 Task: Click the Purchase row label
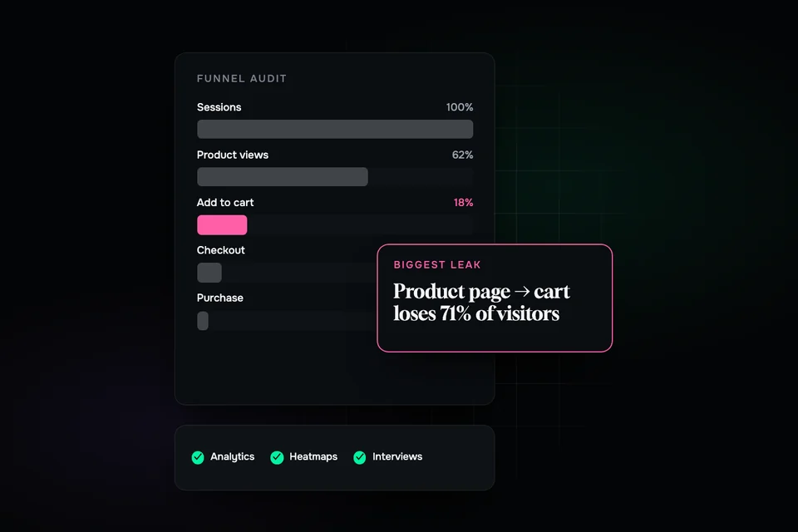[x=219, y=298]
